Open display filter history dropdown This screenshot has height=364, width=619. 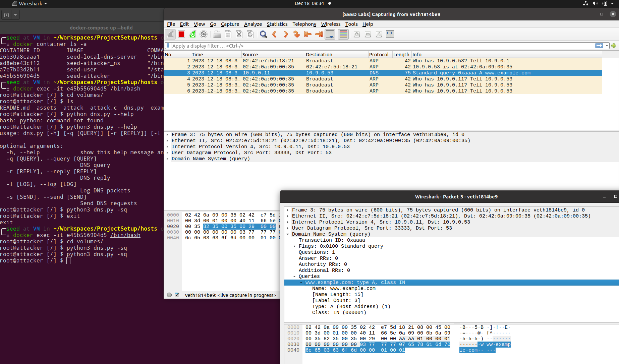607,46
